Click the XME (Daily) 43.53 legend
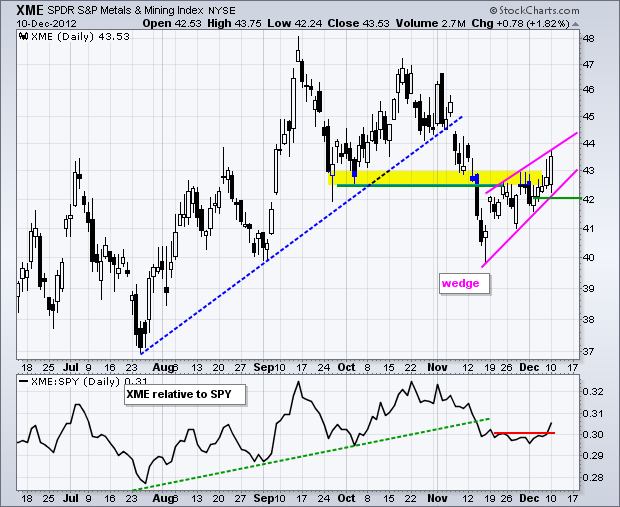The height and width of the screenshot is (507, 620). coord(80,36)
